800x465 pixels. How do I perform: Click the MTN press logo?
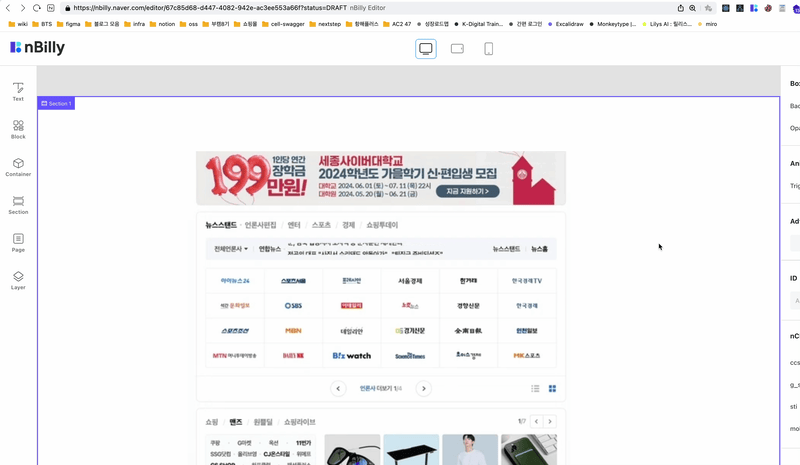(x=235, y=356)
